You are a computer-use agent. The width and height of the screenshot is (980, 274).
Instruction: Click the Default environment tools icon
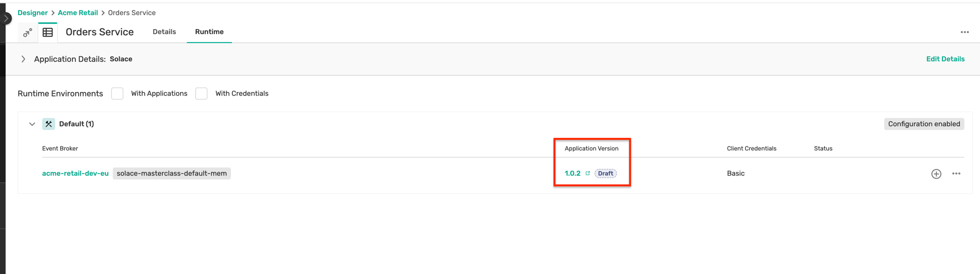pos(49,124)
